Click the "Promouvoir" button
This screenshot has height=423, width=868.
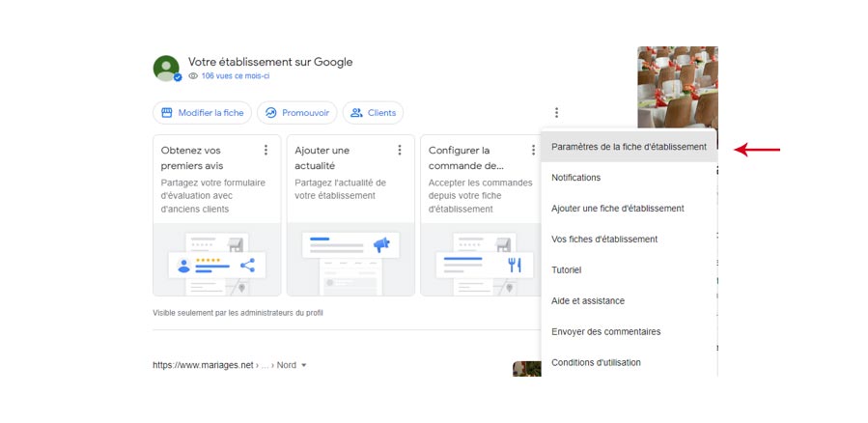(296, 113)
